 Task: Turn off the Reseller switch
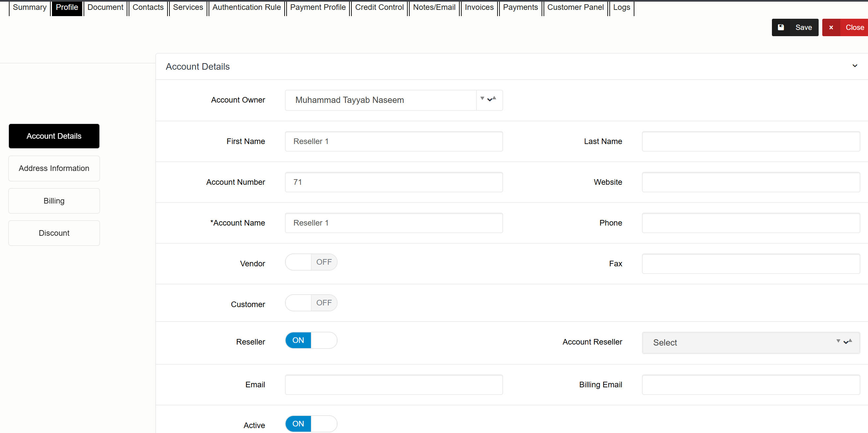tap(311, 340)
